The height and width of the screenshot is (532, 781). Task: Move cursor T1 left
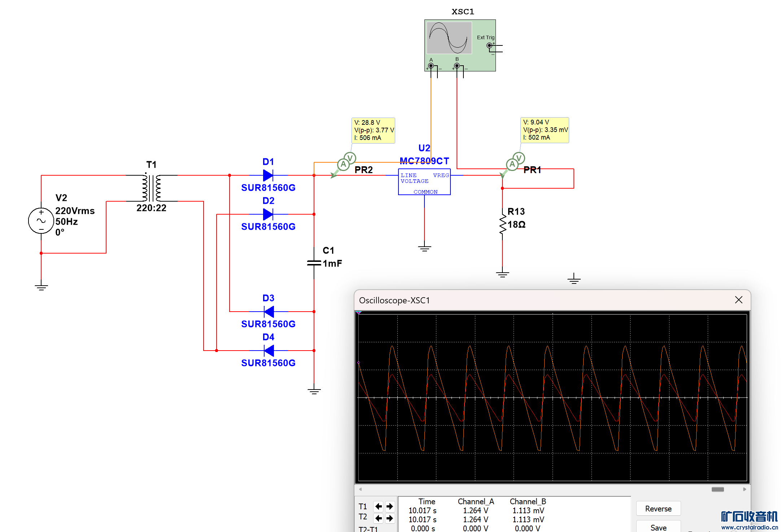coord(378,506)
